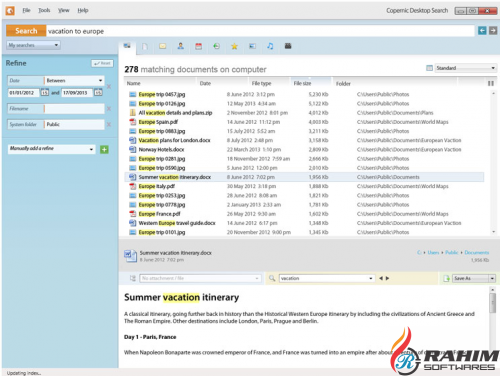Viewport: 500px width, 376px height.
Task: Click the preview find magnifier icon
Action: click(272, 278)
